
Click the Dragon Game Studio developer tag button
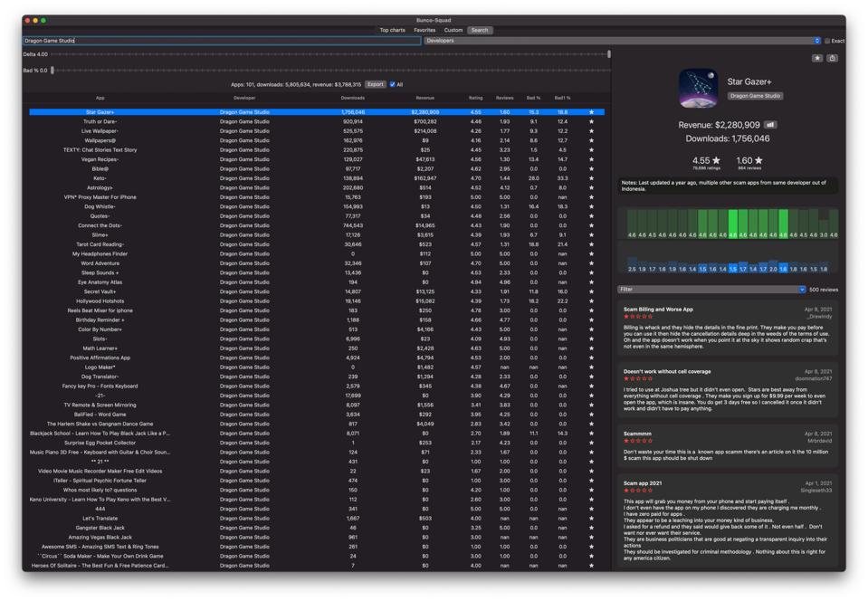click(755, 96)
